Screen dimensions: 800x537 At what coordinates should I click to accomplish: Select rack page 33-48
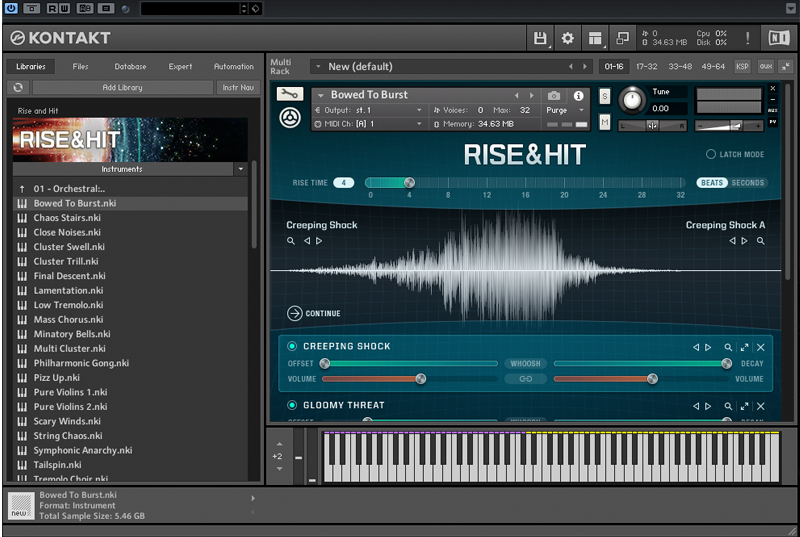pos(680,66)
